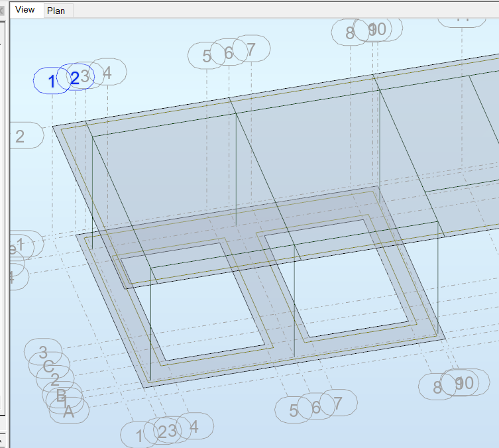Select blue grid bubble 2 at top left

pyautogui.click(x=75, y=78)
